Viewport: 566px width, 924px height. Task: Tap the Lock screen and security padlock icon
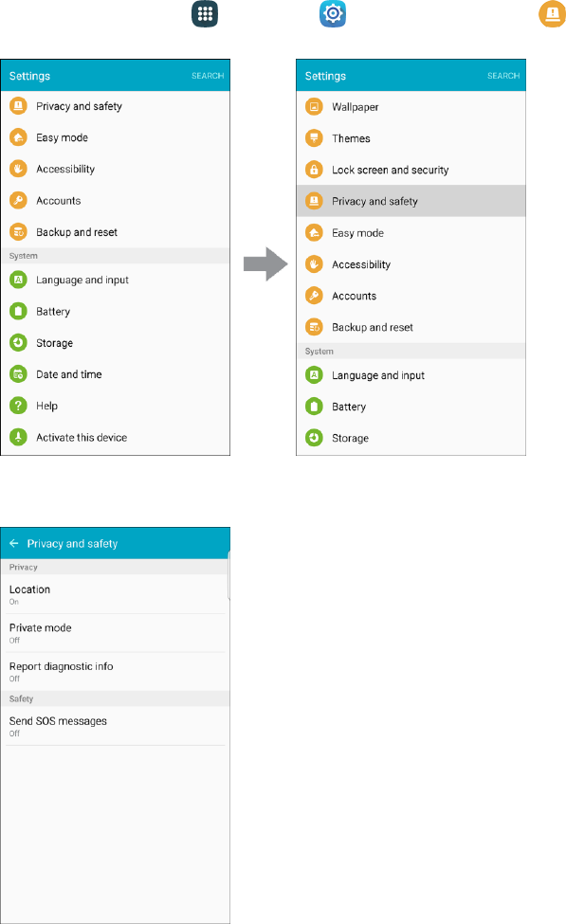pos(314,170)
